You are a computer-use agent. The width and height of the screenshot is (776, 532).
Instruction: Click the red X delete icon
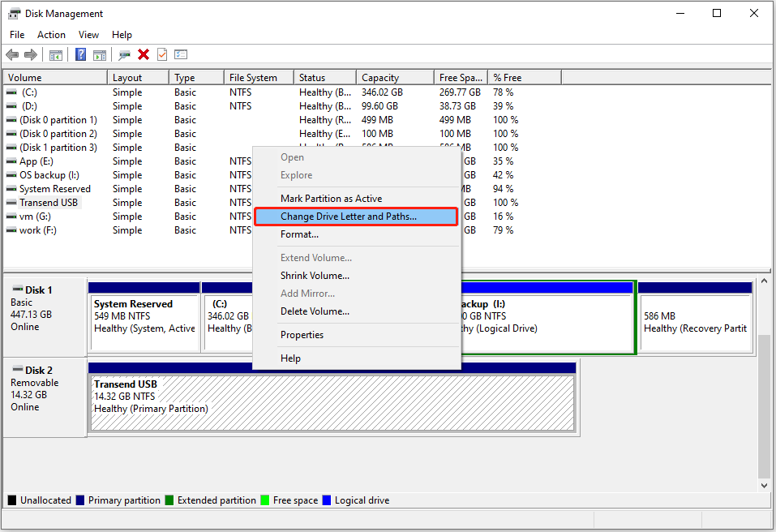(142, 54)
